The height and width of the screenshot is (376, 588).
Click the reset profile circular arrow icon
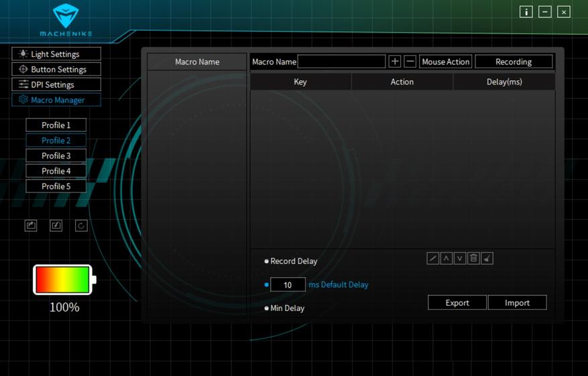click(81, 226)
